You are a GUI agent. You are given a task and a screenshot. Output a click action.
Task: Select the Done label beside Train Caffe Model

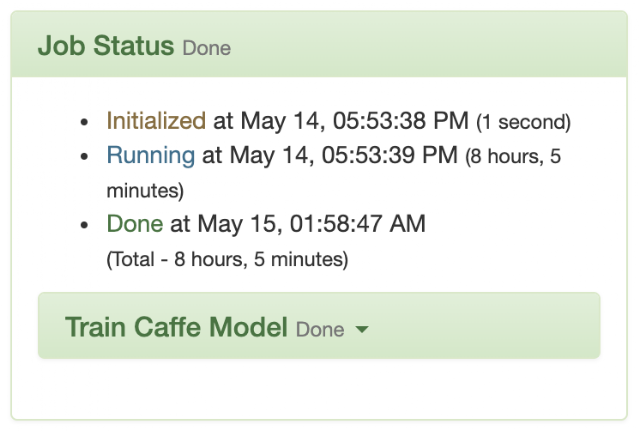click(320, 330)
